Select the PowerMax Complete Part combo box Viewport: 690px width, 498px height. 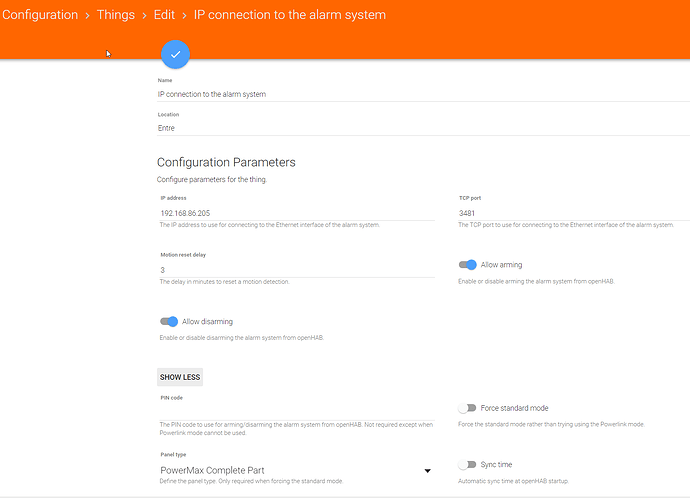pyautogui.click(x=290, y=470)
